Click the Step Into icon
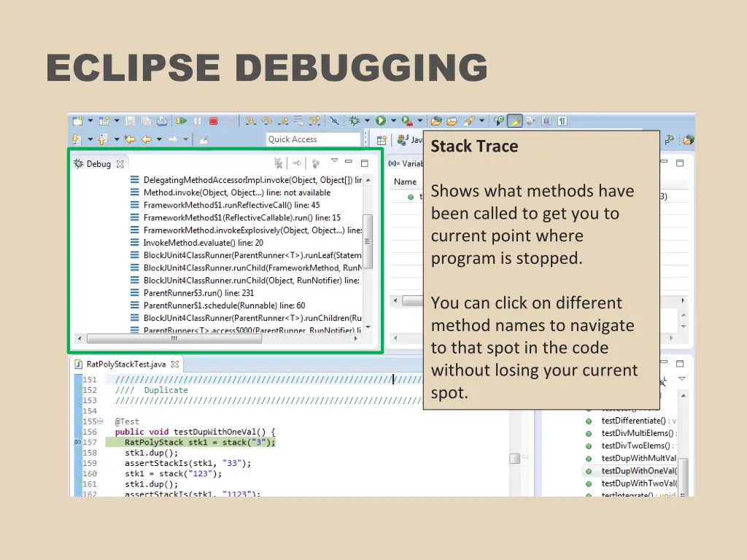The image size is (747, 560). (x=250, y=121)
